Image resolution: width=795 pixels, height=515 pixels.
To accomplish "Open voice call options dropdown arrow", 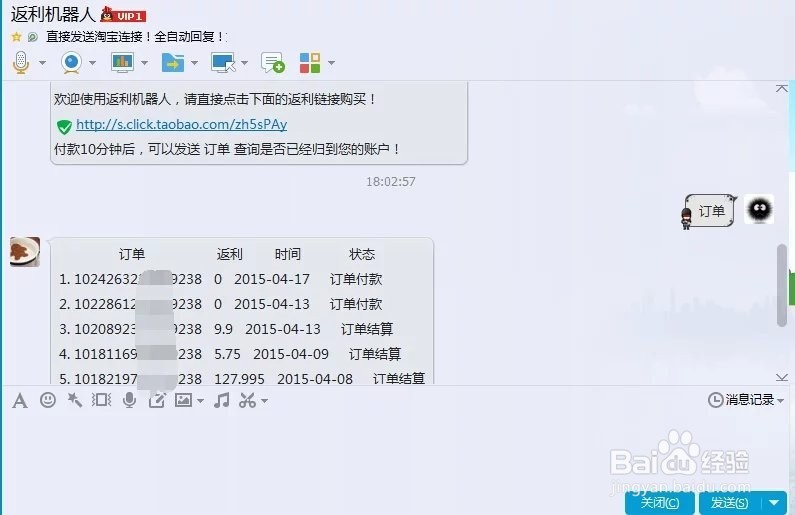I will point(43,63).
